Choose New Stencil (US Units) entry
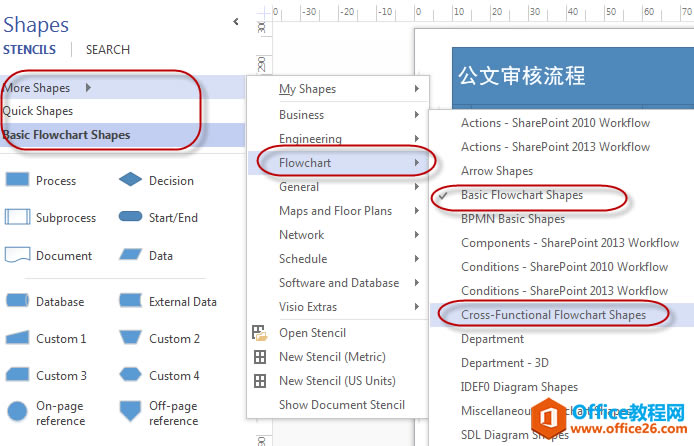 338,381
